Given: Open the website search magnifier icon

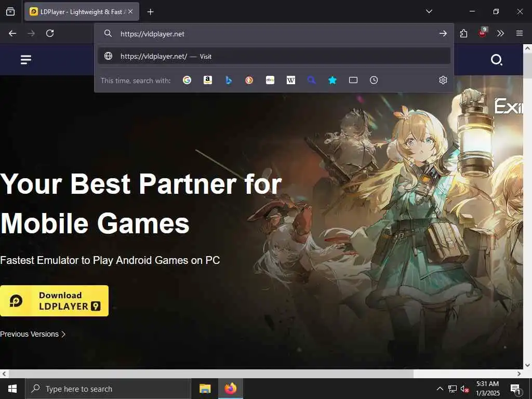Looking at the screenshot, I should point(497,60).
